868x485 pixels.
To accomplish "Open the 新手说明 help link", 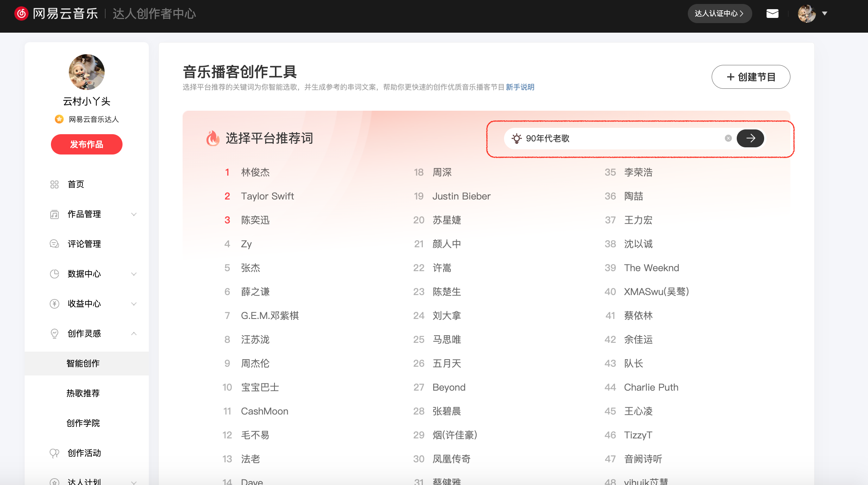I will pos(520,87).
